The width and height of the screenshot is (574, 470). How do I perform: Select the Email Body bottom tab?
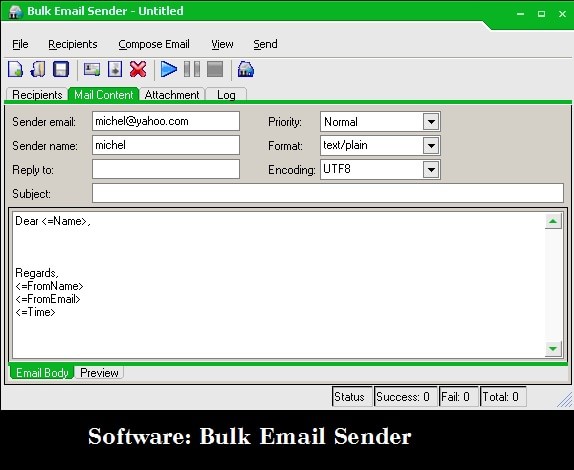(42, 373)
